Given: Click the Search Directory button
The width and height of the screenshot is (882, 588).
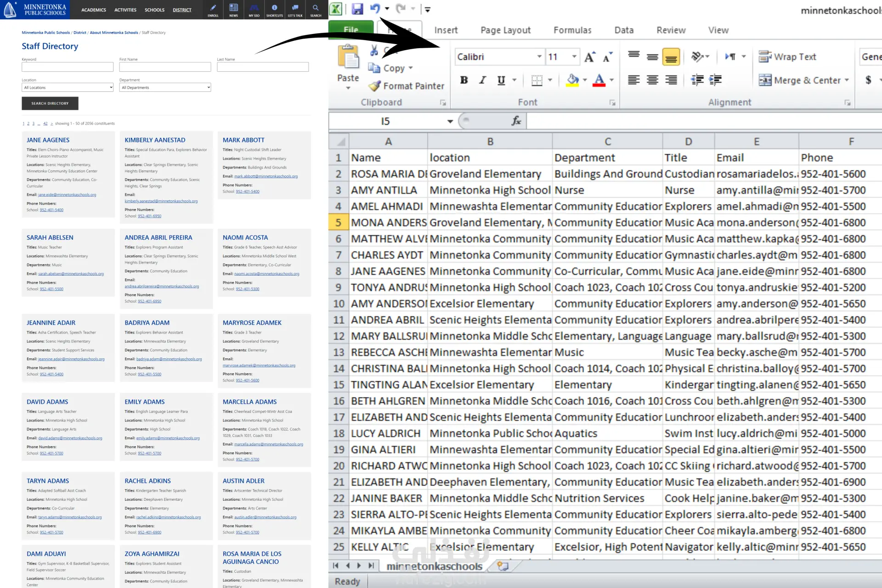Looking at the screenshot, I should tap(50, 103).
